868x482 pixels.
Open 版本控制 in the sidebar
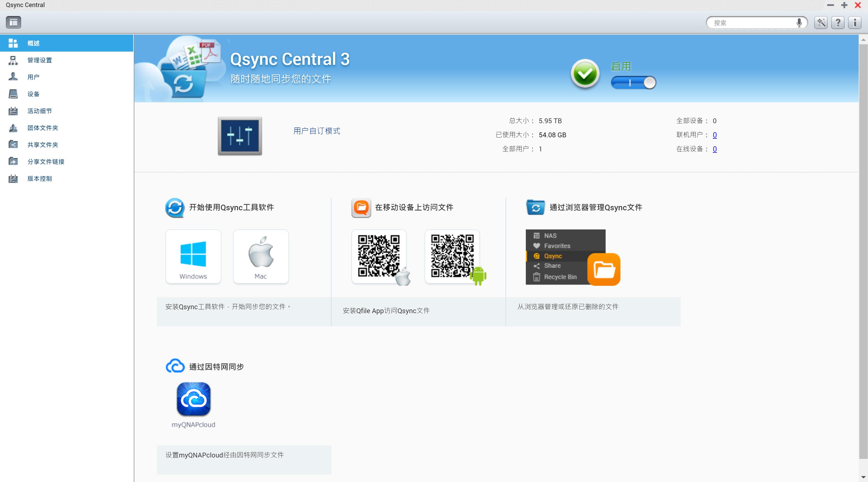40,178
